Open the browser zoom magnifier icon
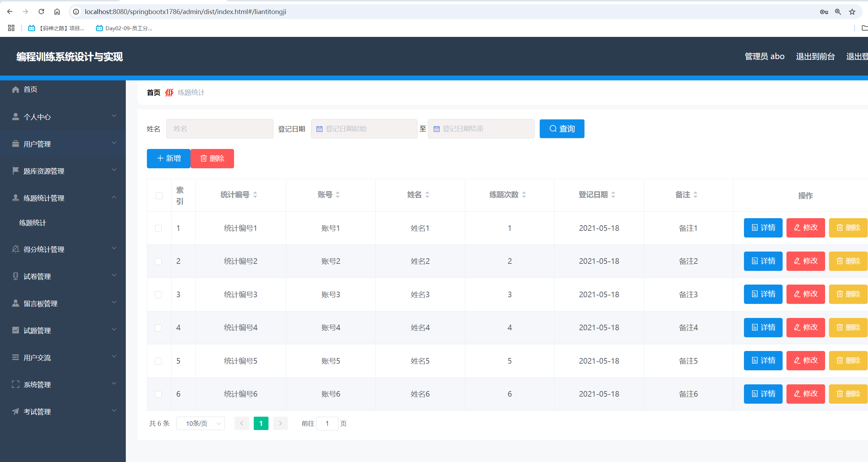 tap(838, 12)
